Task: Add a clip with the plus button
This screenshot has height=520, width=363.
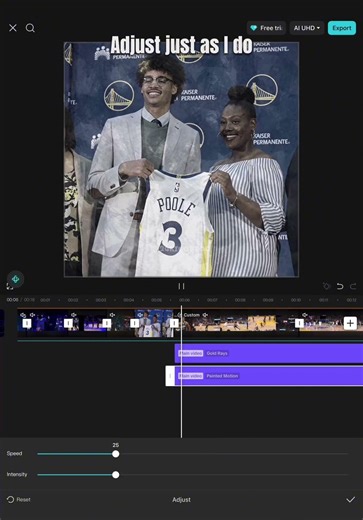Action: pyautogui.click(x=350, y=323)
